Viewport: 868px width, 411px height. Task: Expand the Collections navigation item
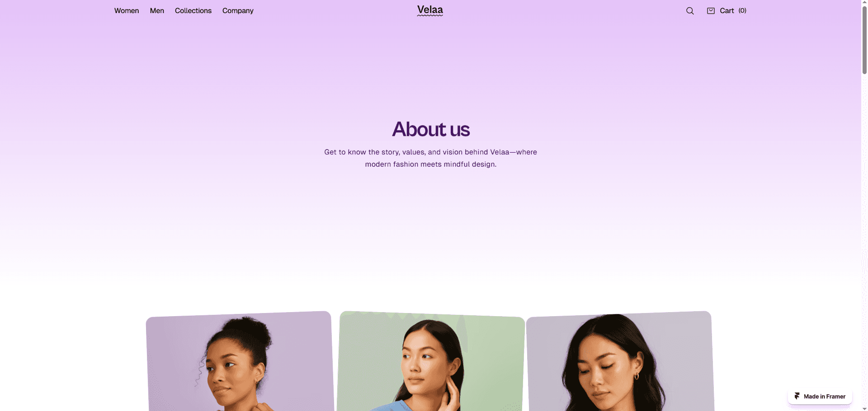point(193,11)
